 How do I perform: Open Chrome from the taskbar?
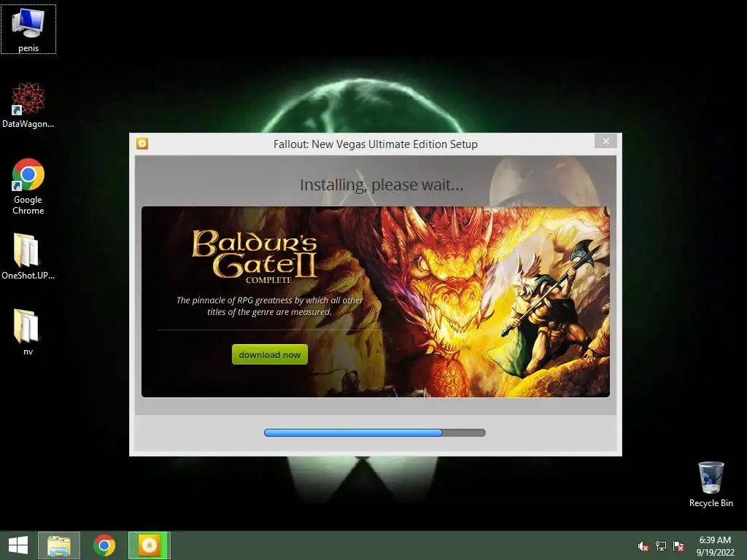click(104, 545)
